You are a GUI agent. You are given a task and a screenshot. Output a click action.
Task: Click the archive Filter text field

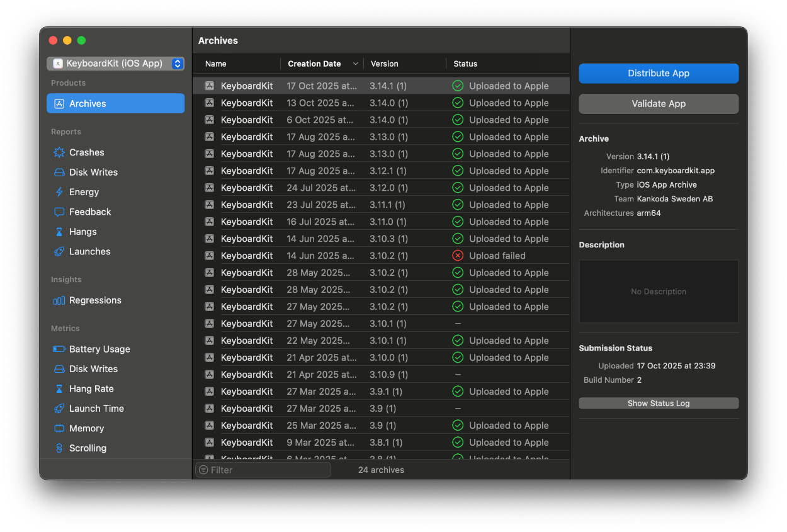coord(268,470)
